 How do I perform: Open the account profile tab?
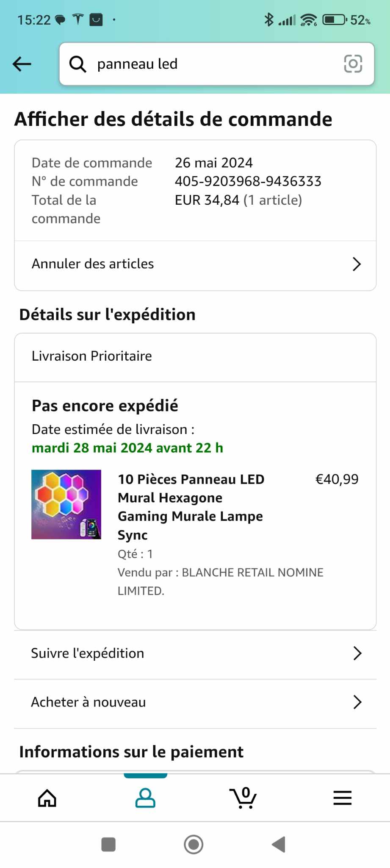pyautogui.click(x=145, y=798)
